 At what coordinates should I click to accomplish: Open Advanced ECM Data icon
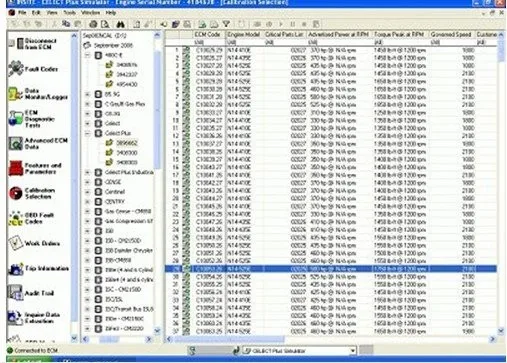click(15, 143)
